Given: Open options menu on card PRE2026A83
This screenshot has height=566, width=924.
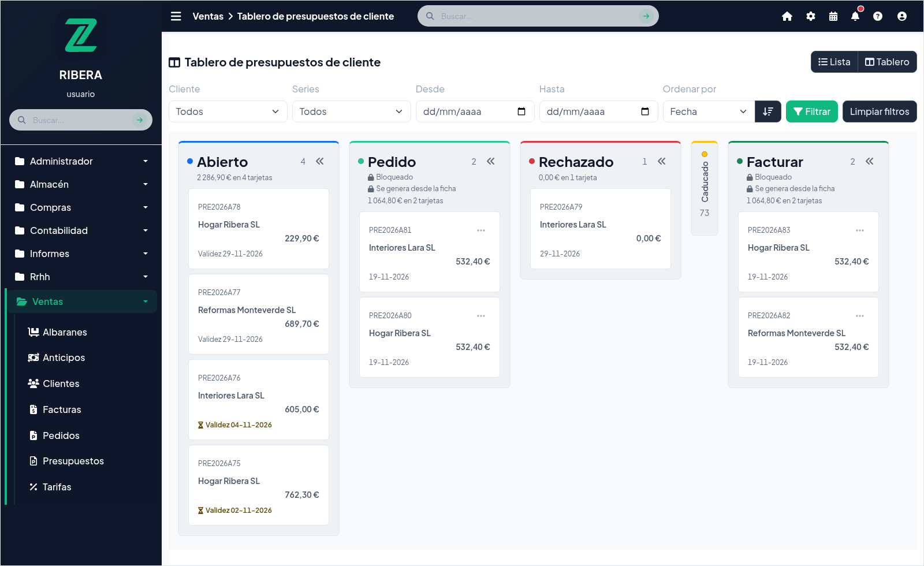Looking at the screenshot, I should 860,230.
